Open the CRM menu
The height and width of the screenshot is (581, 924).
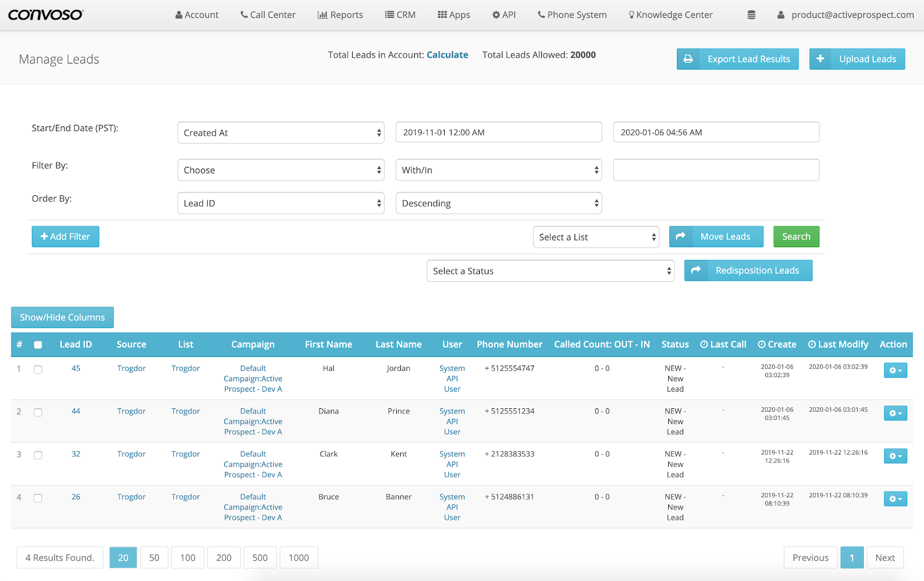(x=400, y=15)
